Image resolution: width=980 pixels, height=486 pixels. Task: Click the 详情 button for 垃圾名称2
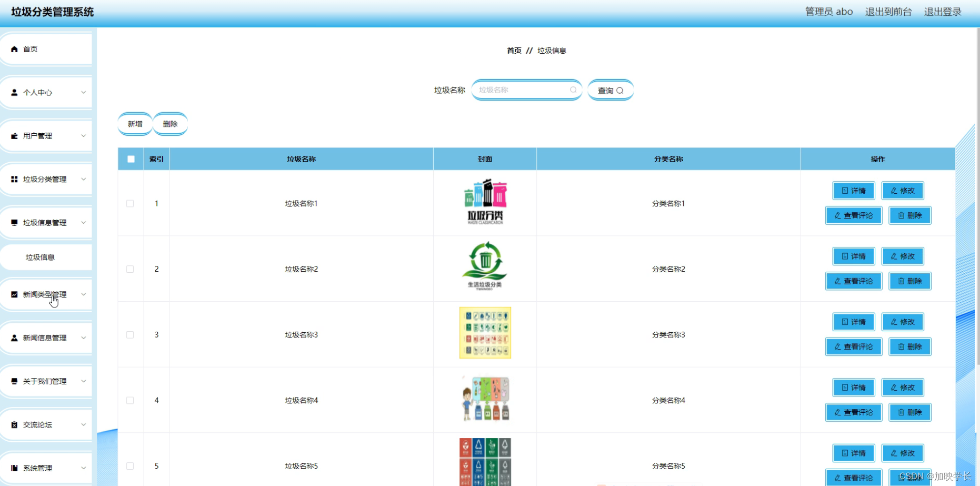(x=853, y=256)
